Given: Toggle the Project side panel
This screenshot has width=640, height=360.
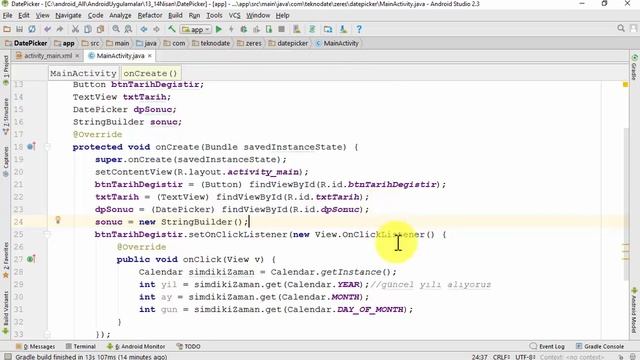Looking at the screenshot, I should pos(5,70).
